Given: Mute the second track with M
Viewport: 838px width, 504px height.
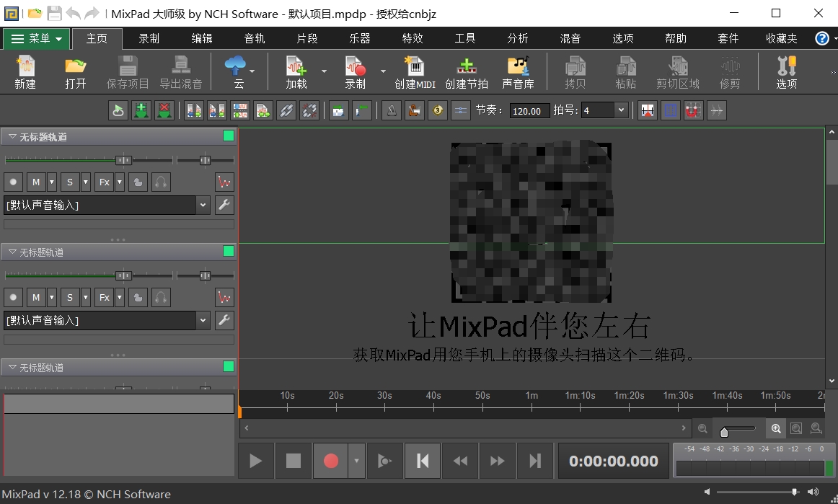Looking at the screenshot, I should 36,297.
